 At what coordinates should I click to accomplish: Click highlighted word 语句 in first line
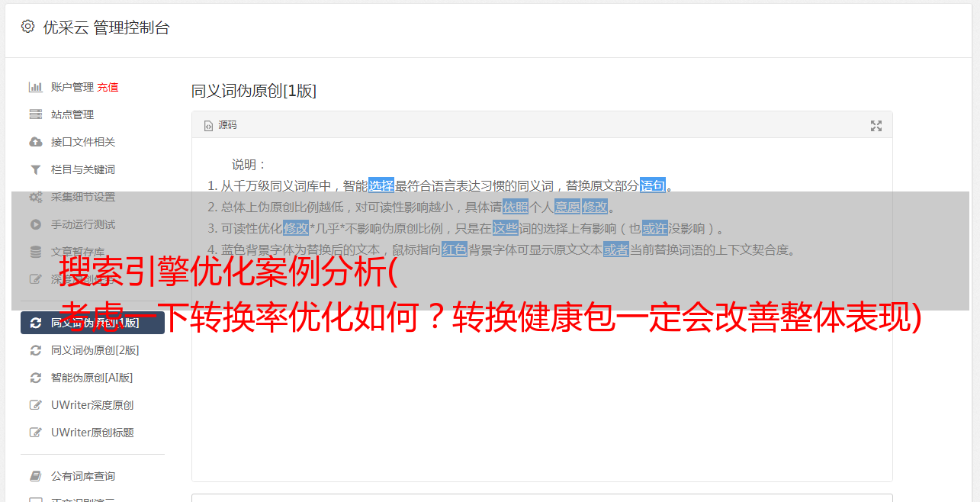click(x=653, y=185)
